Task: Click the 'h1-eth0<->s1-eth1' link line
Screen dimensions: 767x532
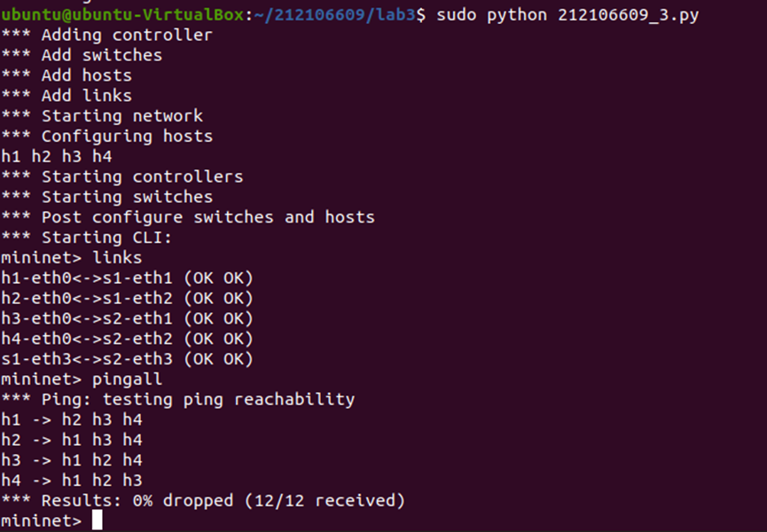Action: [127, 278]
